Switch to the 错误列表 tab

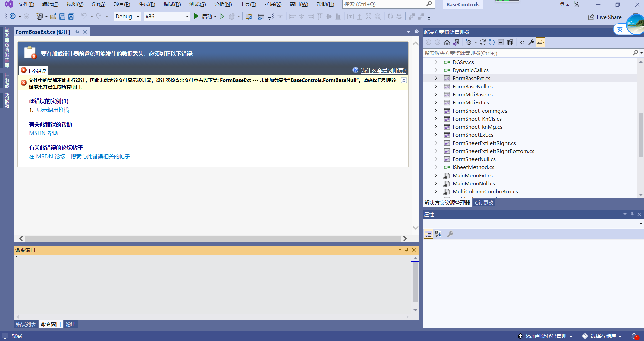click(x=26, y=324)
